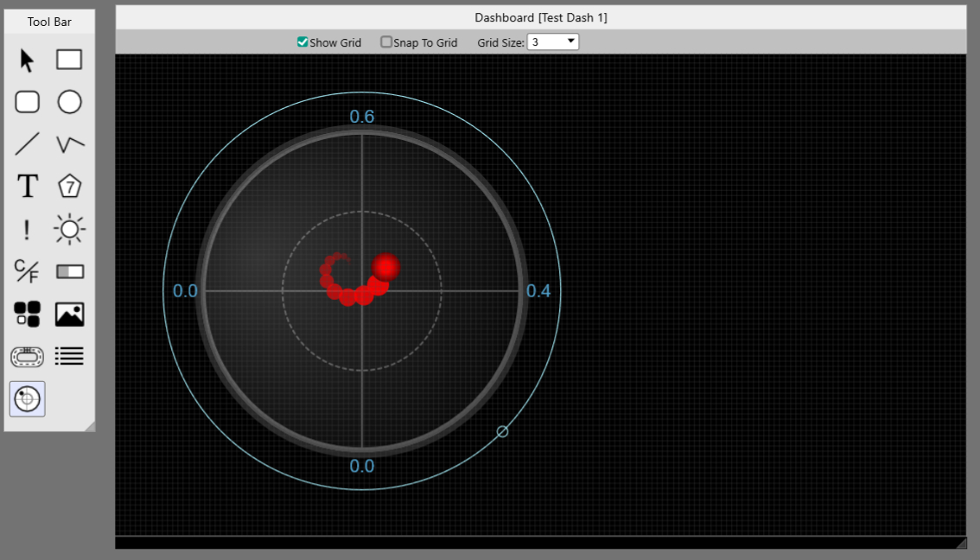The image size is (980, 560).
Task: Select the pointer arrow tool
Action: click(27, 60)
